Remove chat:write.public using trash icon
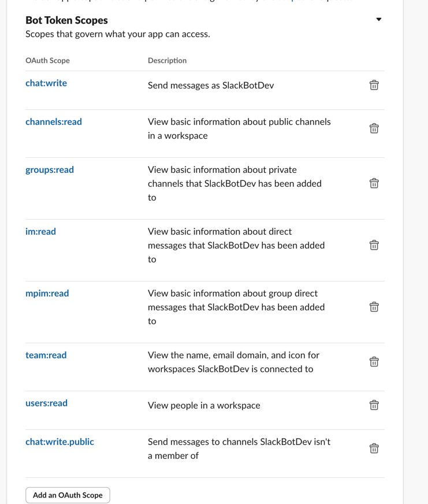This screenshot has height=504, width=428. [x=374, y=448]
